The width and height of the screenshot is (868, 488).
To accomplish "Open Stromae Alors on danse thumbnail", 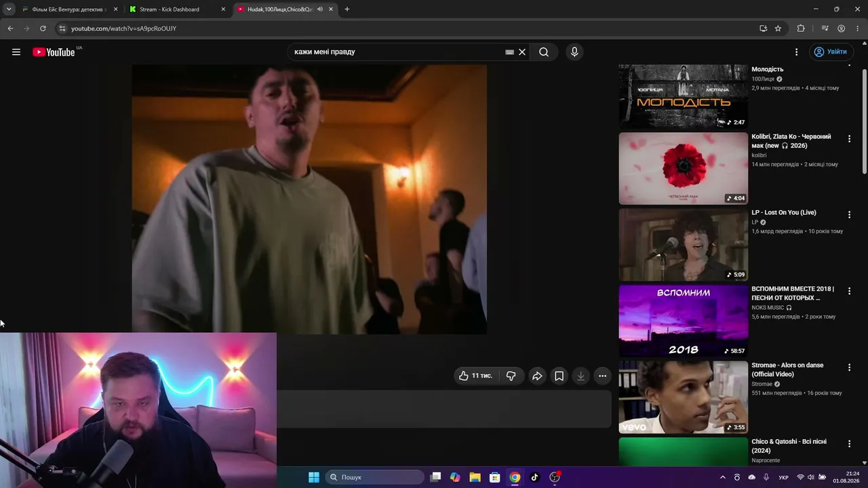I will (x=683, y=397).
